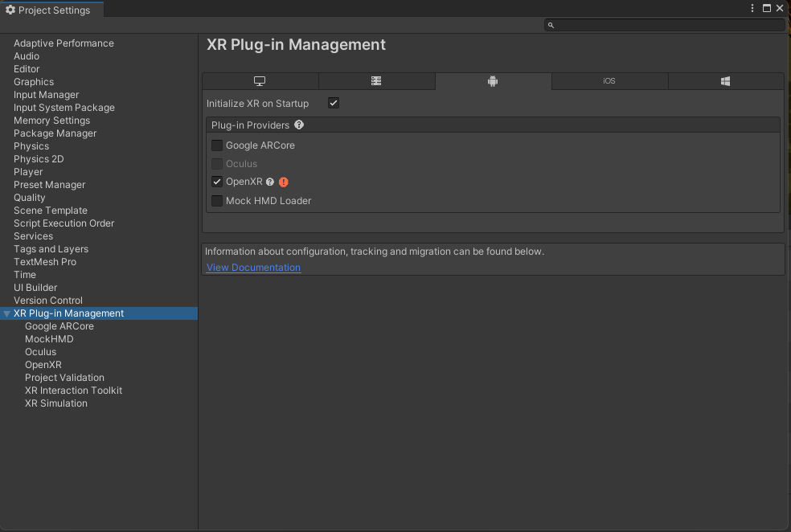
Task: Open the View Documentation link
Action: tap(253, 267)
